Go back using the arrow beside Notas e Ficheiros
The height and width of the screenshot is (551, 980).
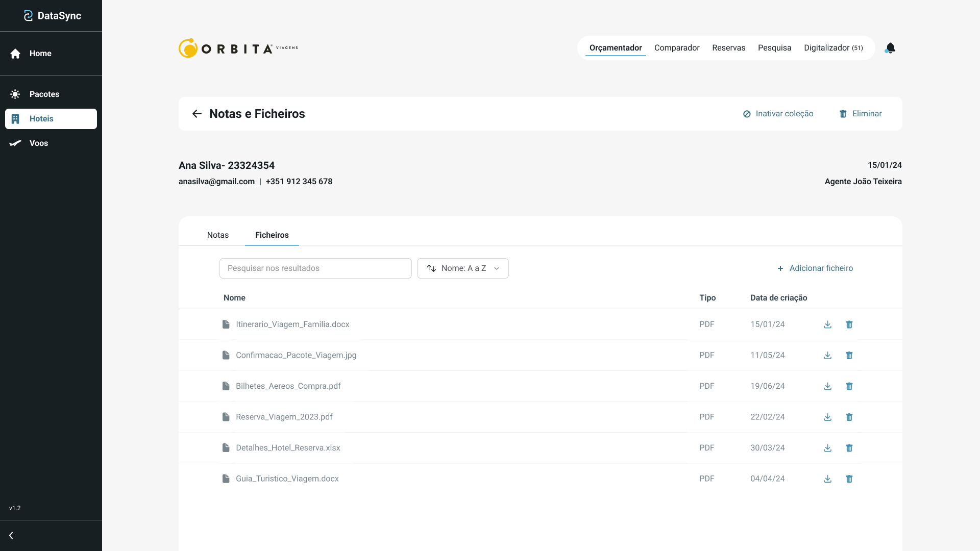197,114
